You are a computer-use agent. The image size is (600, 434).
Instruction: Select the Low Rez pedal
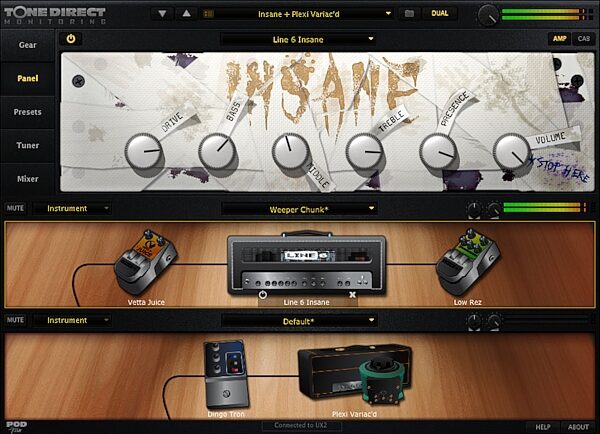tap(468, 262)
